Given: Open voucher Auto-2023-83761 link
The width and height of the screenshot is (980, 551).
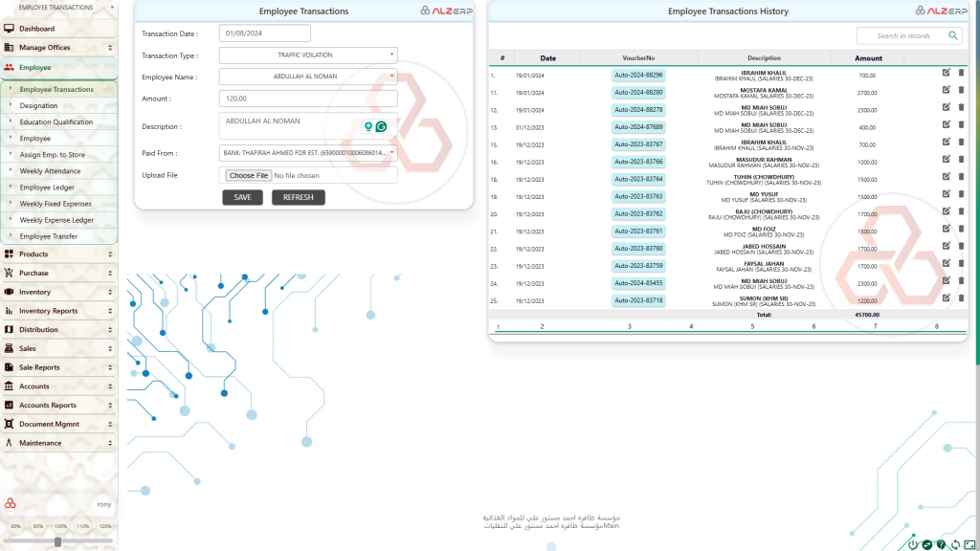Looking at the screenshot, I should click(638, 231).
